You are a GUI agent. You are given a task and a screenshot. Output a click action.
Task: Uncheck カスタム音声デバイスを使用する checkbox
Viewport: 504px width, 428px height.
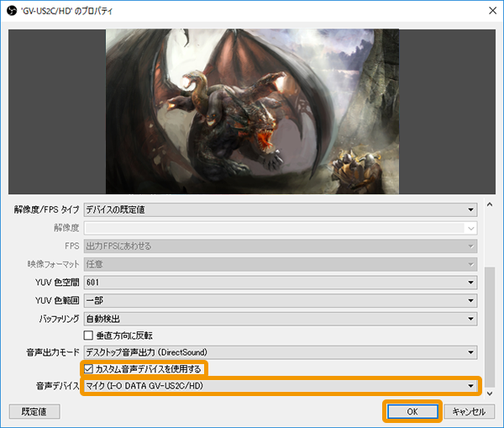[x=88, y=369]
